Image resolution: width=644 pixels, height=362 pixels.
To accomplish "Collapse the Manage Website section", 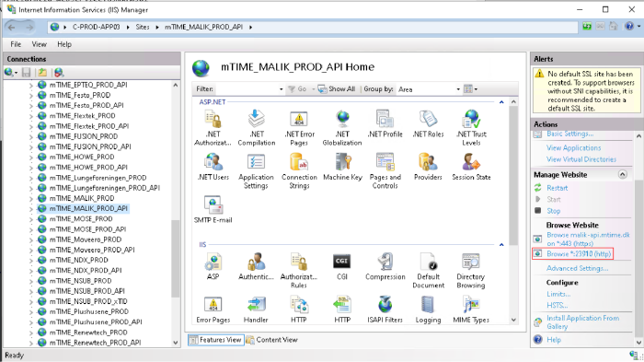I will 623,174.
